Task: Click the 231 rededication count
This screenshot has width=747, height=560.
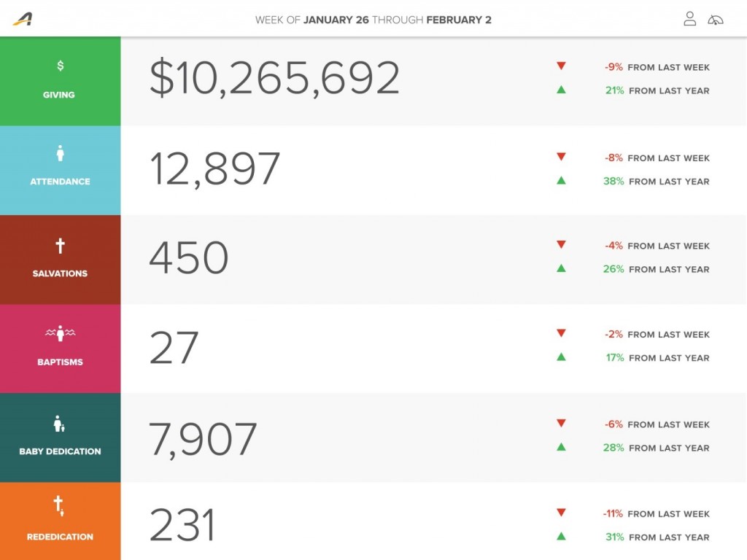Action: click(x=182, y=525)
